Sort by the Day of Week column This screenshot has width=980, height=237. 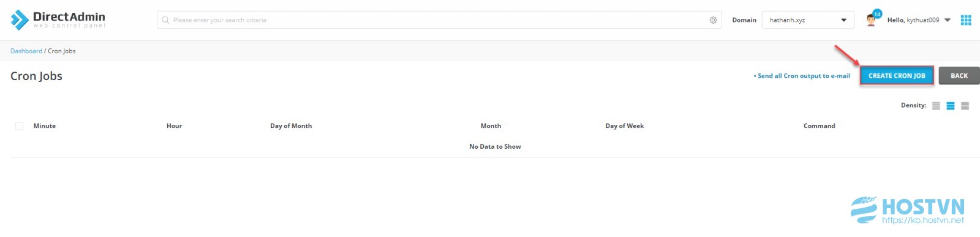[x=624, y=126]
